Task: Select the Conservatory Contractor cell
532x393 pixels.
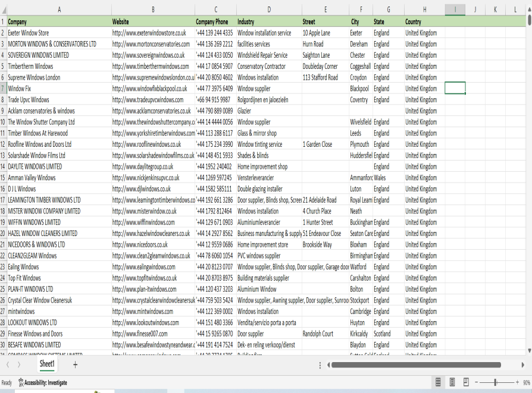Action: point(269,67)
